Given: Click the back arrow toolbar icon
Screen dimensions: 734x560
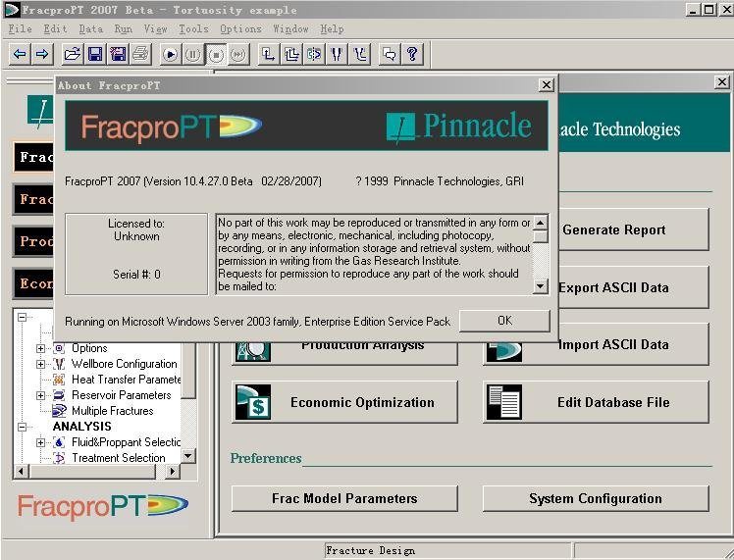Looking at the screenshot, I should (x=20, y=54).
